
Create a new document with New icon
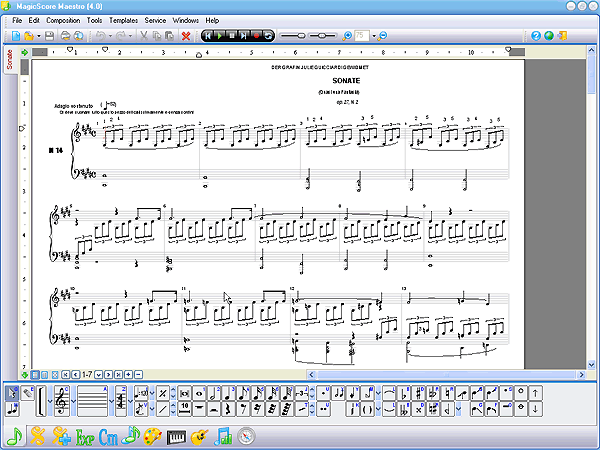(16, 36)
